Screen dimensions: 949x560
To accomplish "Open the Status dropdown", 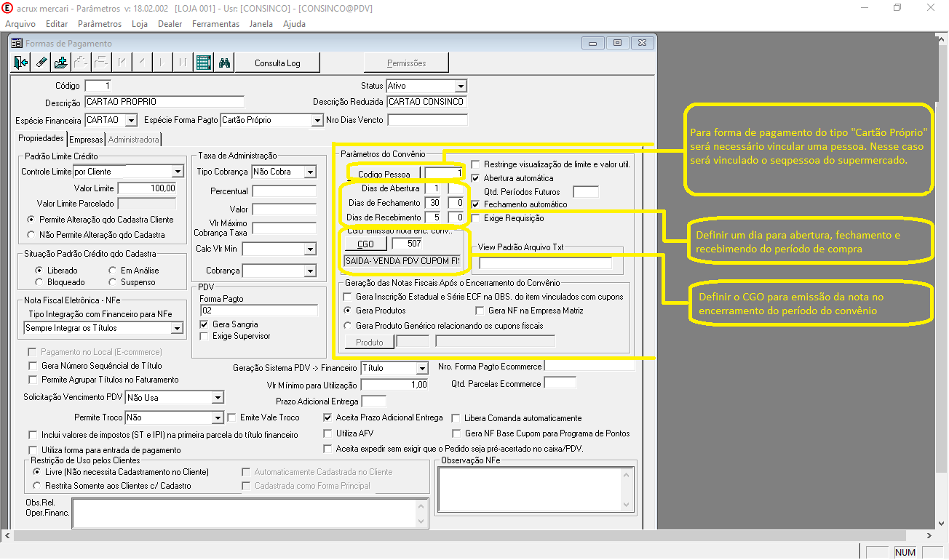I will [x=460, y=86].
